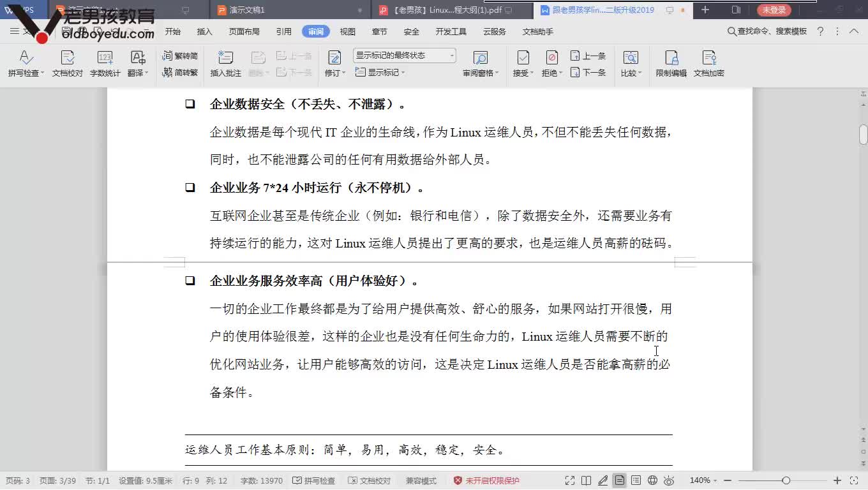
Task: Open the 视图 ribbon tab
Action: click(x=348, y=31)
